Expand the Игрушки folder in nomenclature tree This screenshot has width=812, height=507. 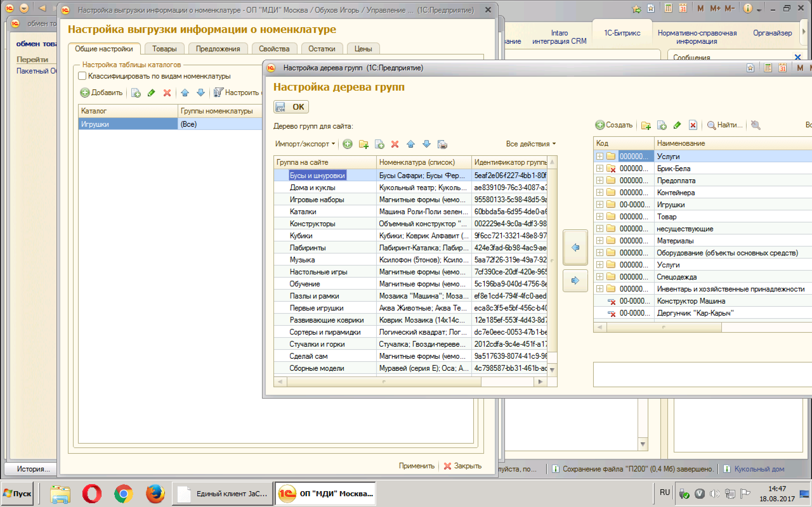(x=599, y=205)
